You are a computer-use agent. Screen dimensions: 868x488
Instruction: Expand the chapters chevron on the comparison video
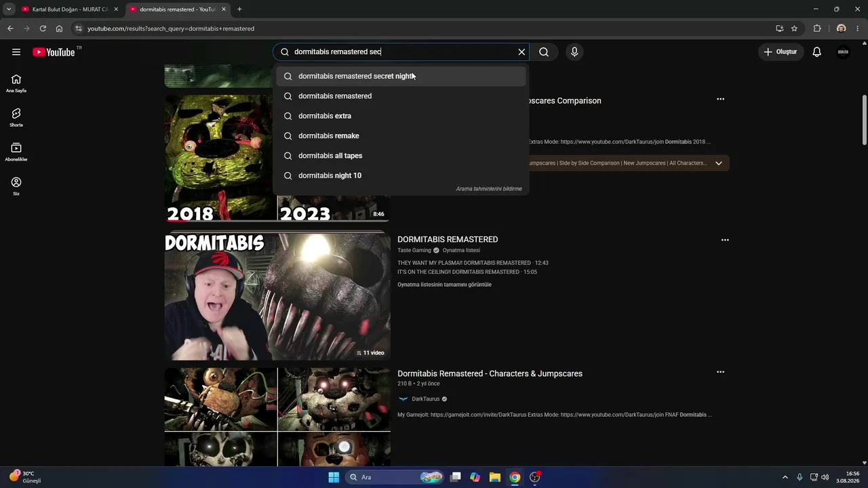719,163
